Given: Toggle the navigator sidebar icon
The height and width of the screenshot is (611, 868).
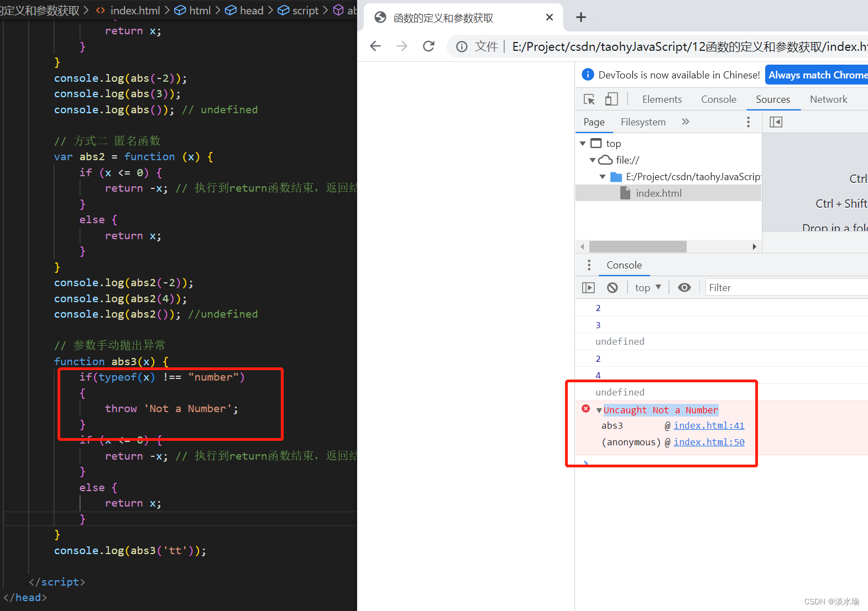Looking at the screenshot, I should [x=776, y=122].
